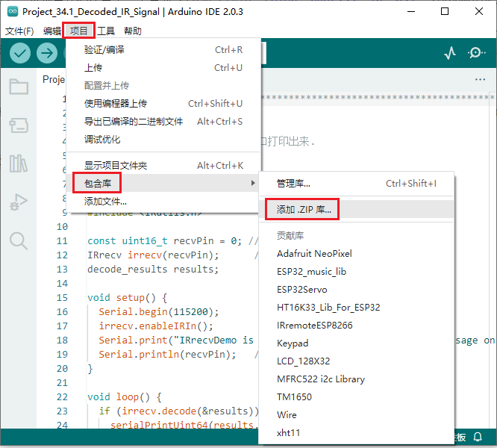Open the Debug sidebar icon

(x=19, y=202)
